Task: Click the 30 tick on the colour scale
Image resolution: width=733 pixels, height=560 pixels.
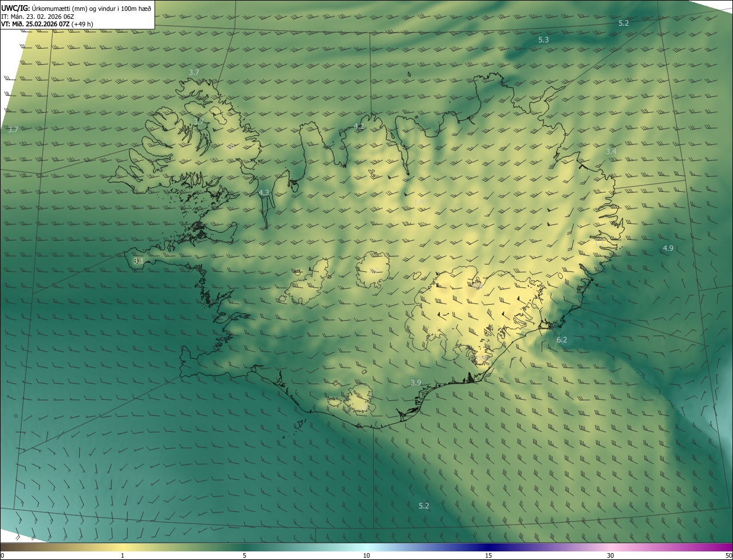Action: tap(610, 555)
